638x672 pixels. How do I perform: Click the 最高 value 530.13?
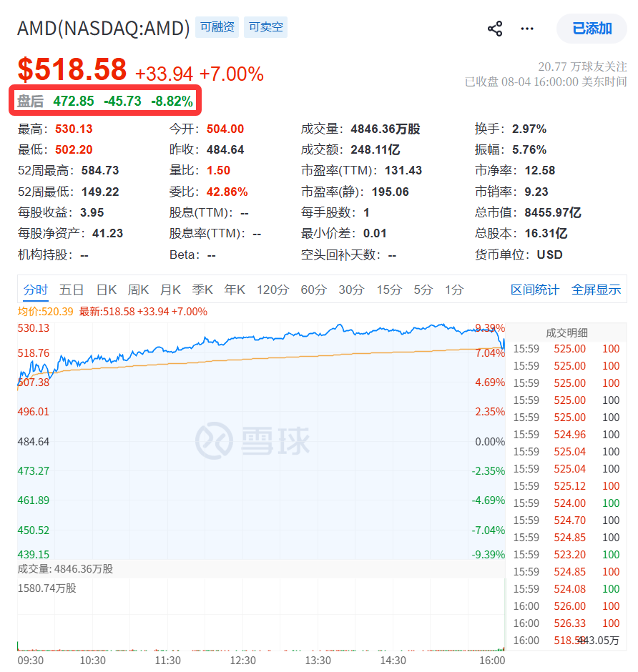click(x=74, y=129)
